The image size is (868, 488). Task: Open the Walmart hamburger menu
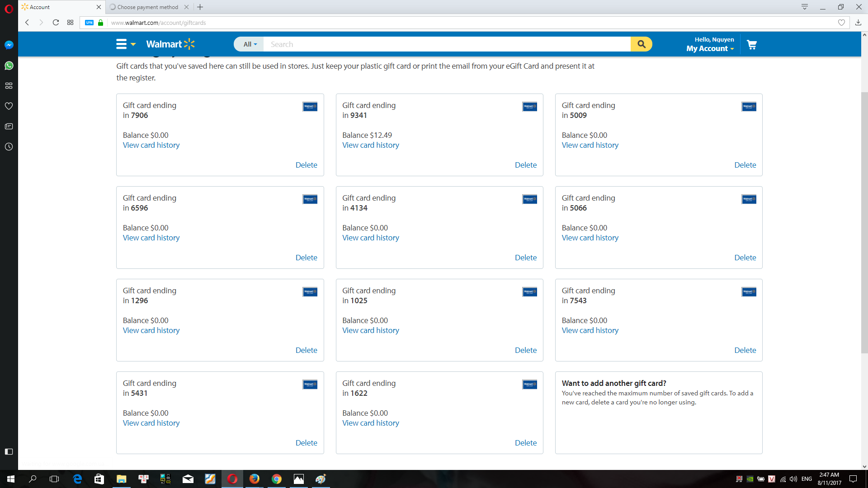[121, 44]
